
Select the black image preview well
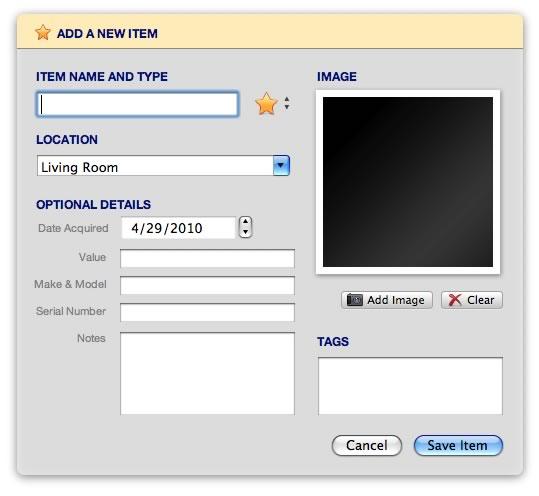pos(408,182)
